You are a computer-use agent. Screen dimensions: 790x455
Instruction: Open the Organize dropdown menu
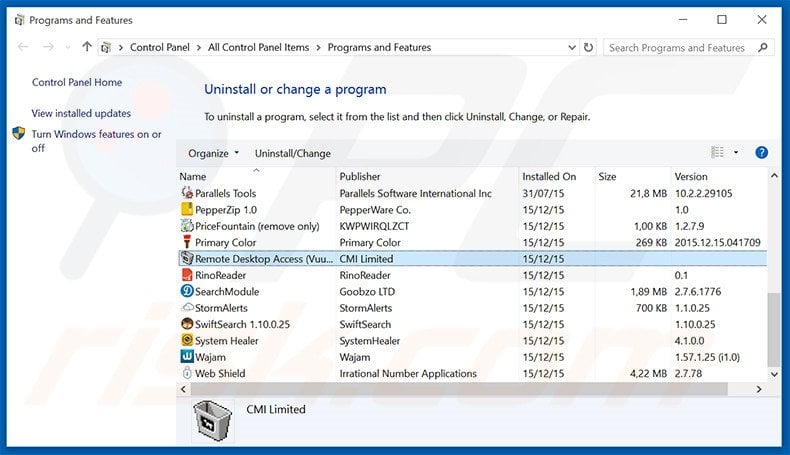click(213, 153)
